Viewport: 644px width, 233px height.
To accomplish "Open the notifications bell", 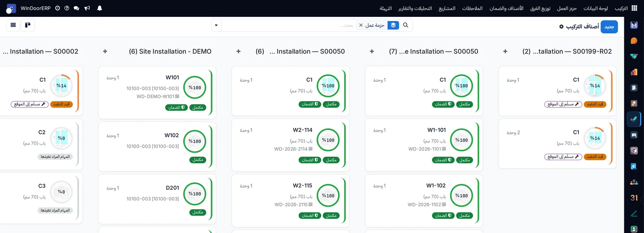I will click(x=99, y=8).
